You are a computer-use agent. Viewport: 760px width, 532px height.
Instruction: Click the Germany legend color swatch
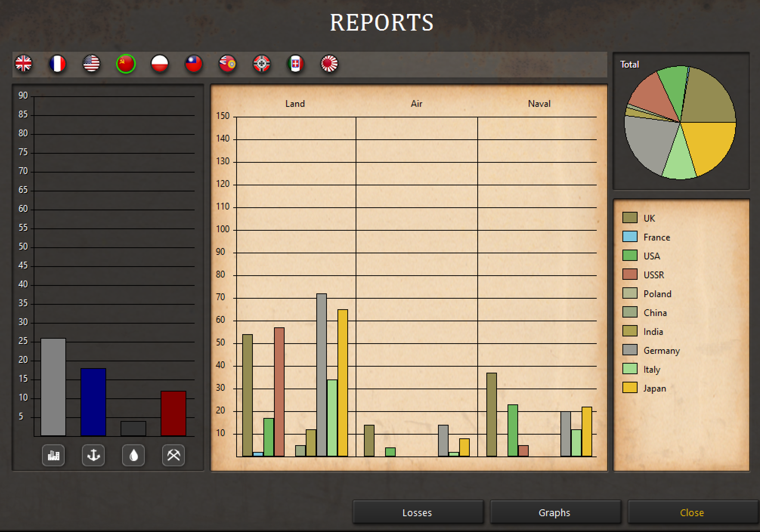[x=630, y=350]
